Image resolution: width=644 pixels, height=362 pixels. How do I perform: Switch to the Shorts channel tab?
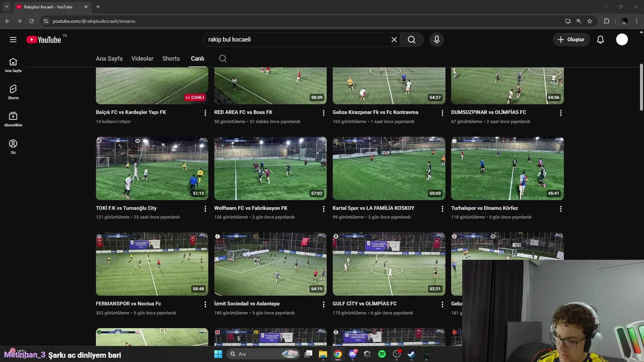click(x=171, y=58)
